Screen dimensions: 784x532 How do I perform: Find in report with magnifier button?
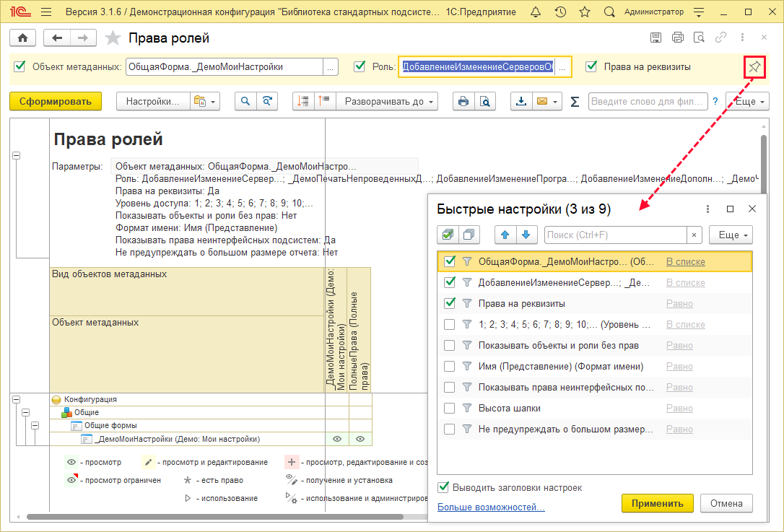pos(245,102)
